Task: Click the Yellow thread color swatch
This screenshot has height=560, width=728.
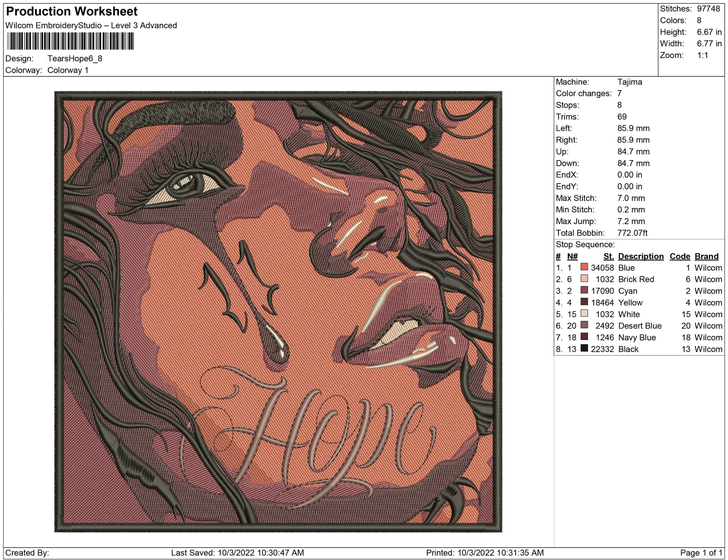Action: click(584, 302)
